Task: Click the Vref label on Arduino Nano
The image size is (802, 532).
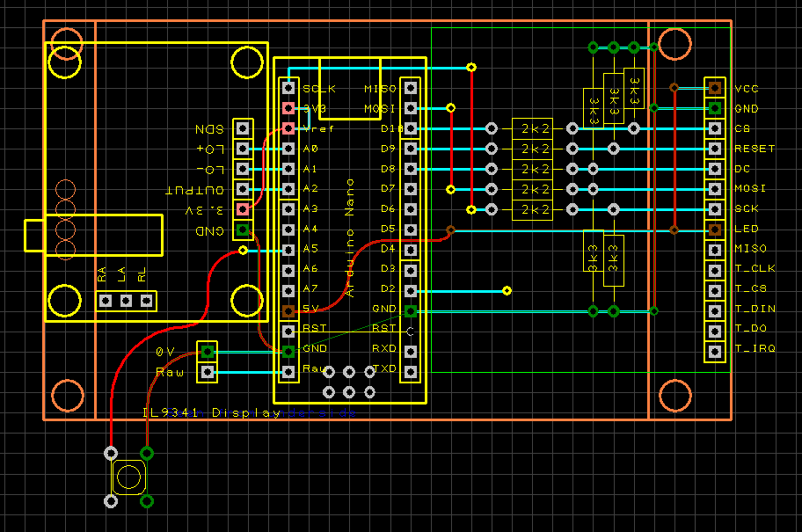Action: (x=318, y=129)
